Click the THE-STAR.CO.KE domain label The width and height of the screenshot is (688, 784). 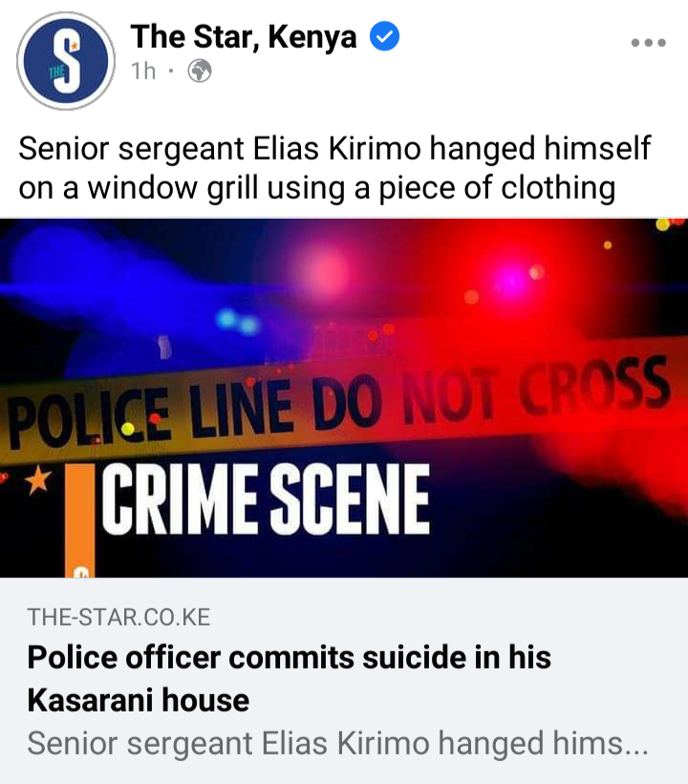(118, 617)
